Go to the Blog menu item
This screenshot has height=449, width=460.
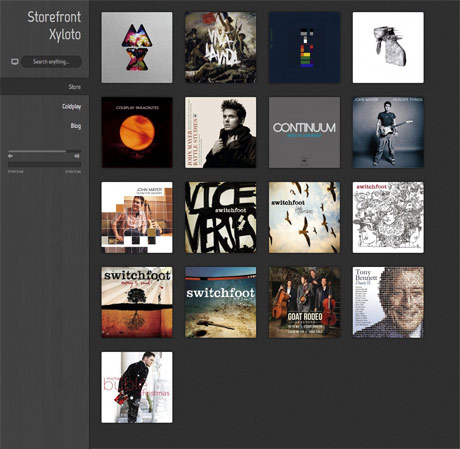tap(76, 126)
